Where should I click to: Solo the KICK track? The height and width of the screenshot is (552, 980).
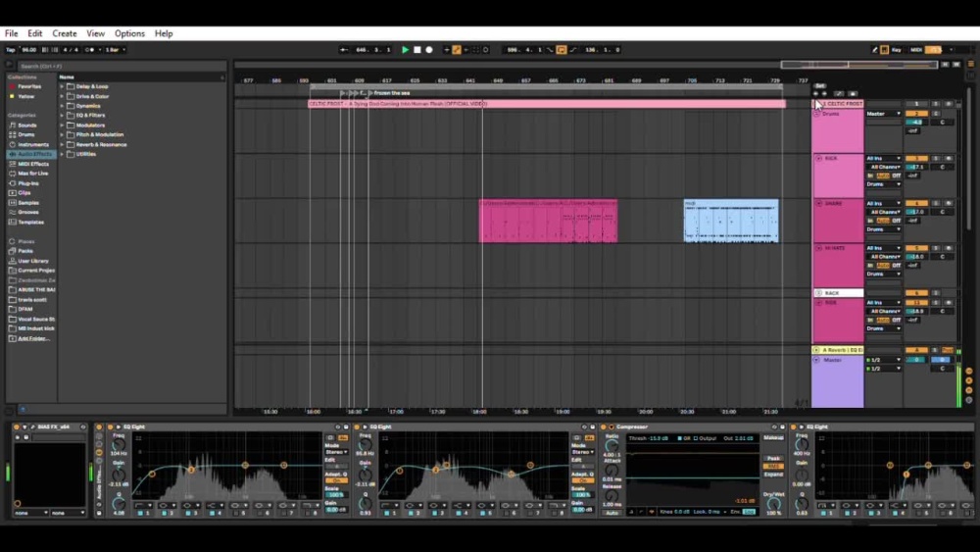936,159
